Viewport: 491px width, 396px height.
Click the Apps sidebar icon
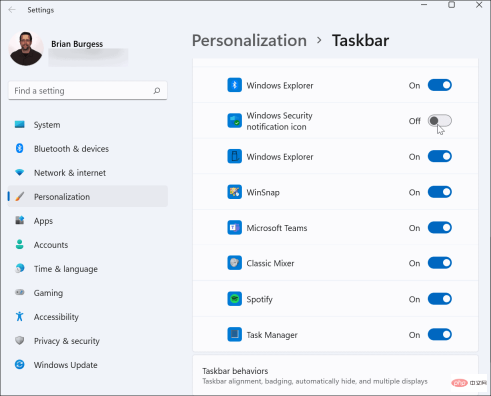[20, 220]
